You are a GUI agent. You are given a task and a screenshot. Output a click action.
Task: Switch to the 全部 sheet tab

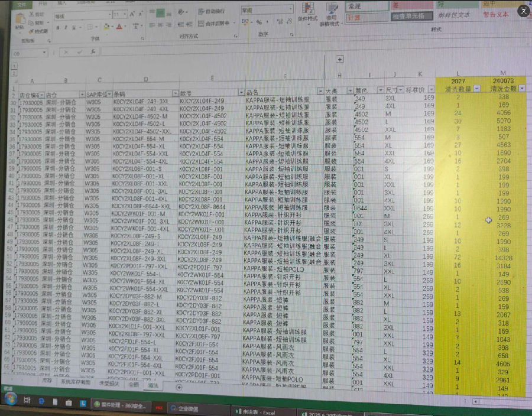[x=134, y=385]
